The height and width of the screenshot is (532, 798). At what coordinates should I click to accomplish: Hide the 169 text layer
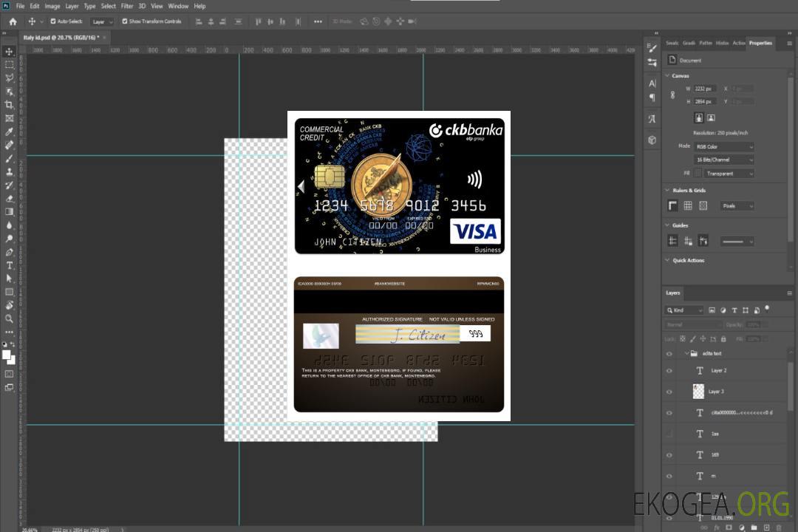pos(669,455)
